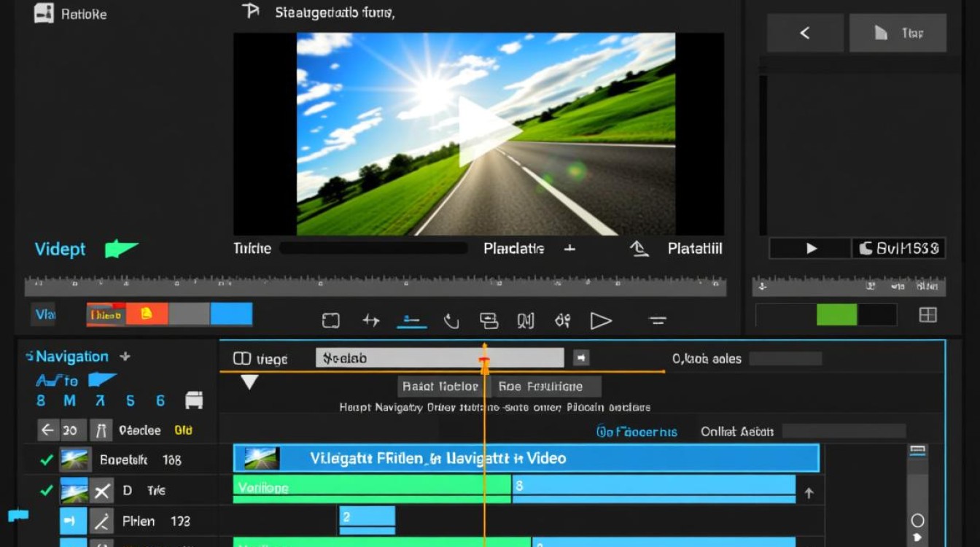Screen dimensions: 980x547
Task: Click the hamburger lines icon right of play
Action: click(658, 321)
